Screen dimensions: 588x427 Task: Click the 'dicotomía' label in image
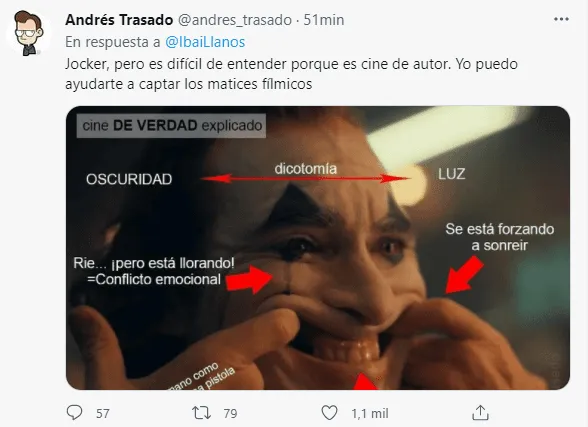(306, 169)
